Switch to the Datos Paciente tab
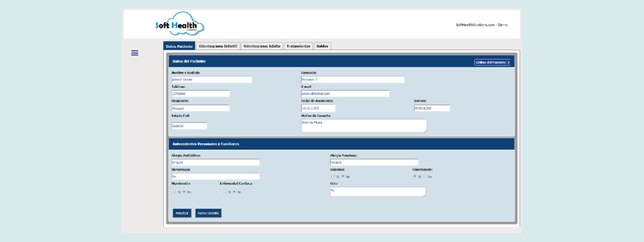The height and width of the screenshot is (242, 644). pyautogui.click(x=179, y=46)
